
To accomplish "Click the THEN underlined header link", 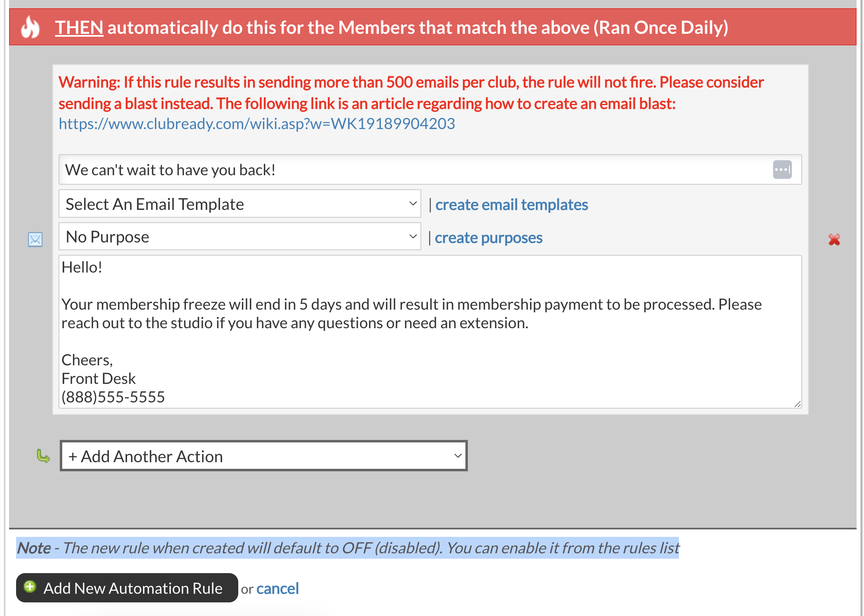I will tap(79, 28).
